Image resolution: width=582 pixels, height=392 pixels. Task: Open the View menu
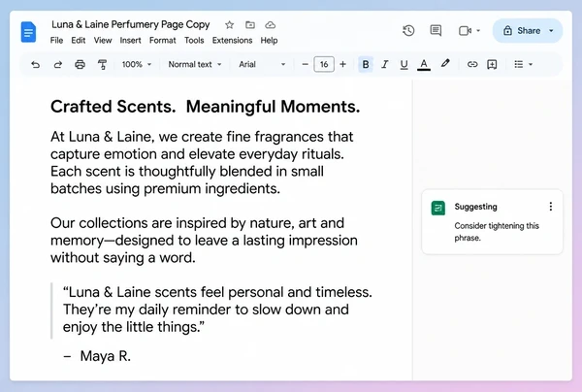103,40
